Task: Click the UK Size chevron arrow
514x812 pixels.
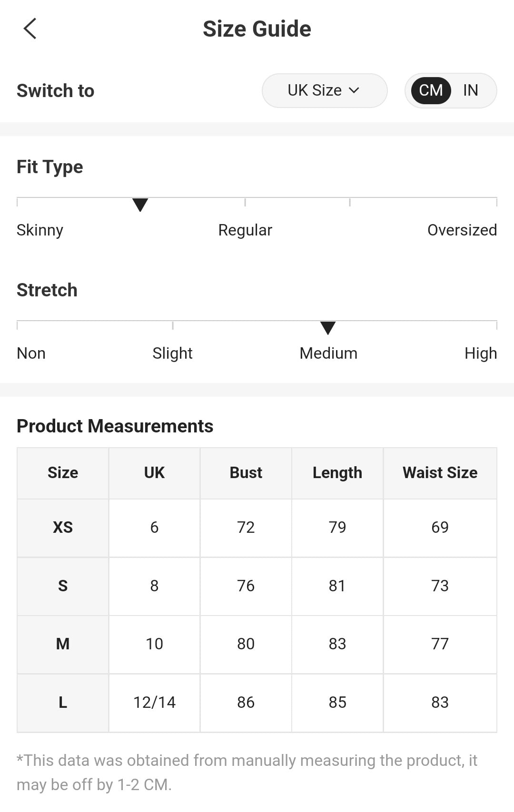Action: point(354,90)
